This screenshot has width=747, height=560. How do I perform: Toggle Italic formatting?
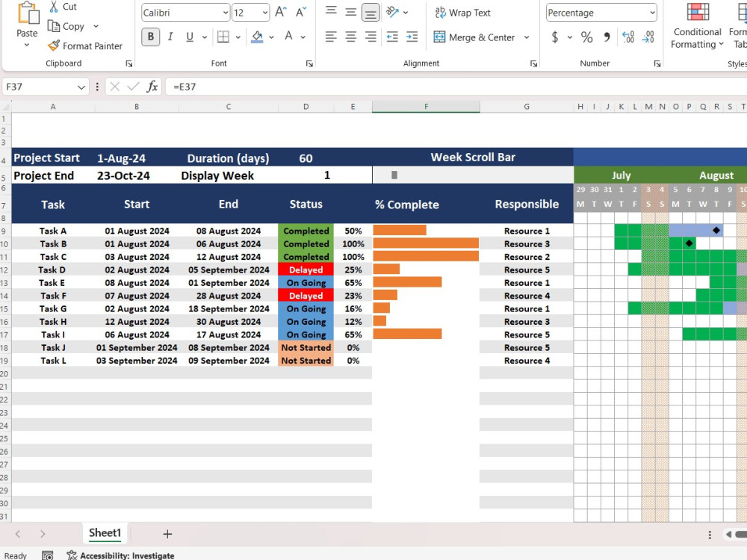pos(168,36)
